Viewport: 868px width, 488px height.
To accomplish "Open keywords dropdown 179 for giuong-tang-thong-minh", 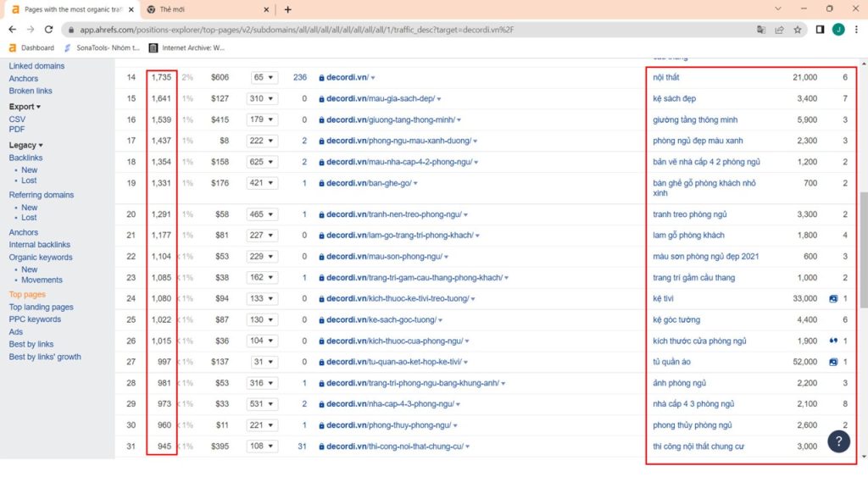I will (x=261, y=119).
